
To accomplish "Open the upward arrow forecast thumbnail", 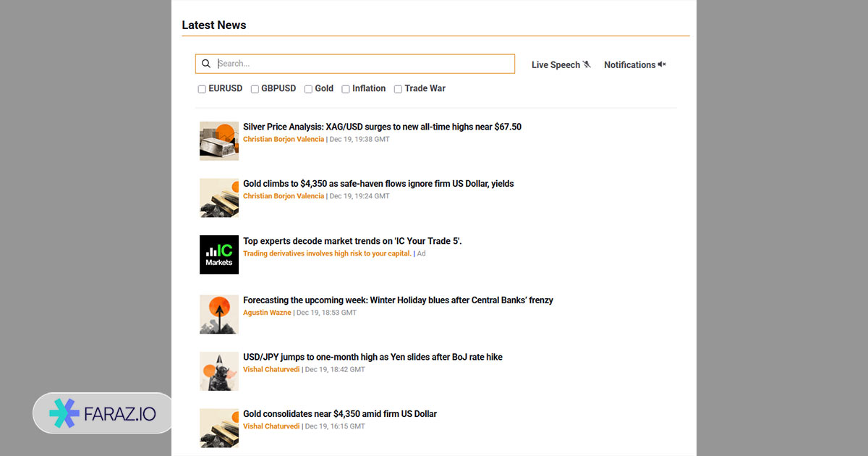I will pyautogui.click(x=218, y=314).
